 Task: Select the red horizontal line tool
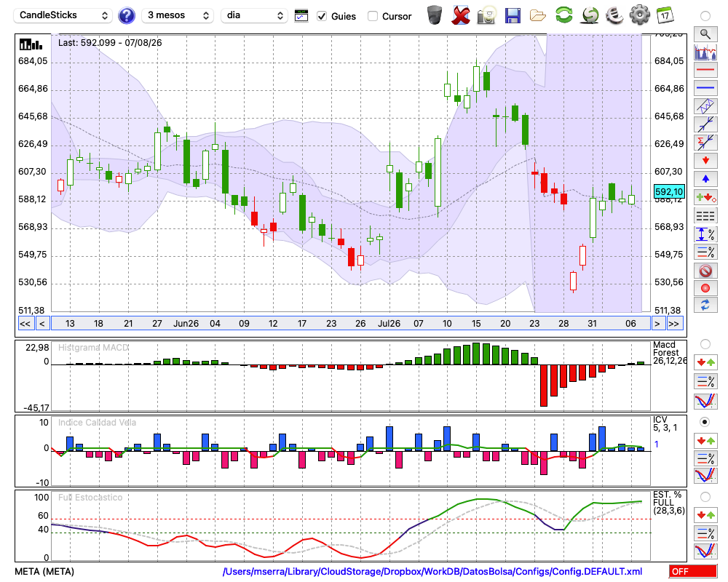(705, 70)
